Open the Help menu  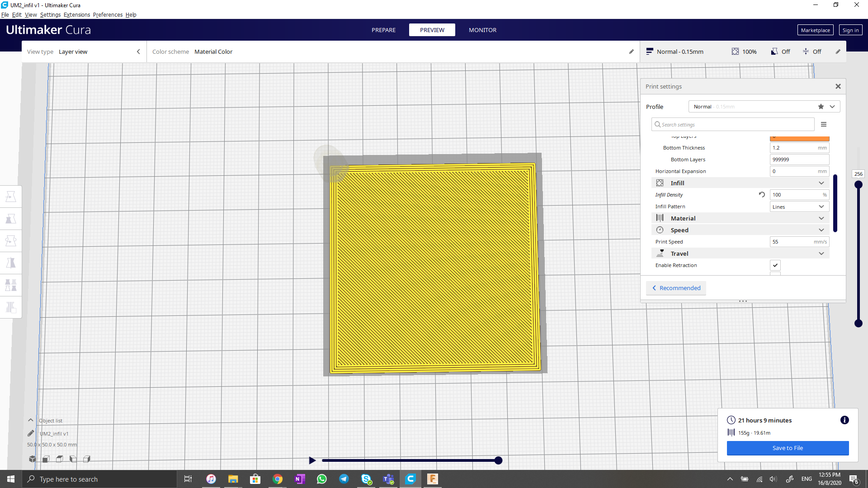(131, 15)
